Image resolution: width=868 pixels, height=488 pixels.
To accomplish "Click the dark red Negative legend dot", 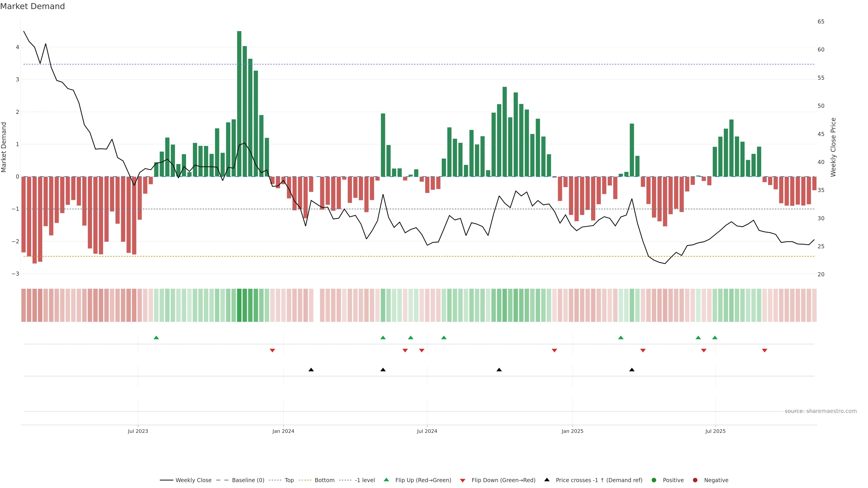I will 695,480.
